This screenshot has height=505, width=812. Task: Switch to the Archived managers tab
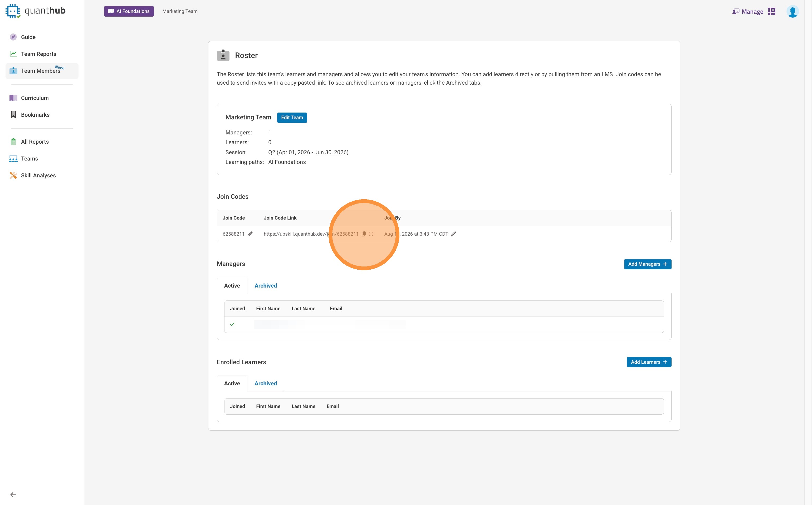coord(265,285)
